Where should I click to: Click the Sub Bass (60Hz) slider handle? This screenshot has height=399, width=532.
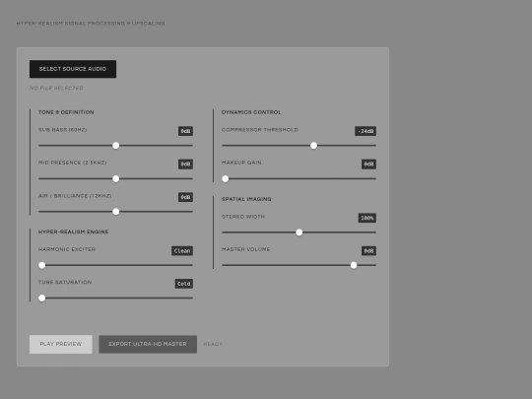pyautogui.click(x=115, y=146)
